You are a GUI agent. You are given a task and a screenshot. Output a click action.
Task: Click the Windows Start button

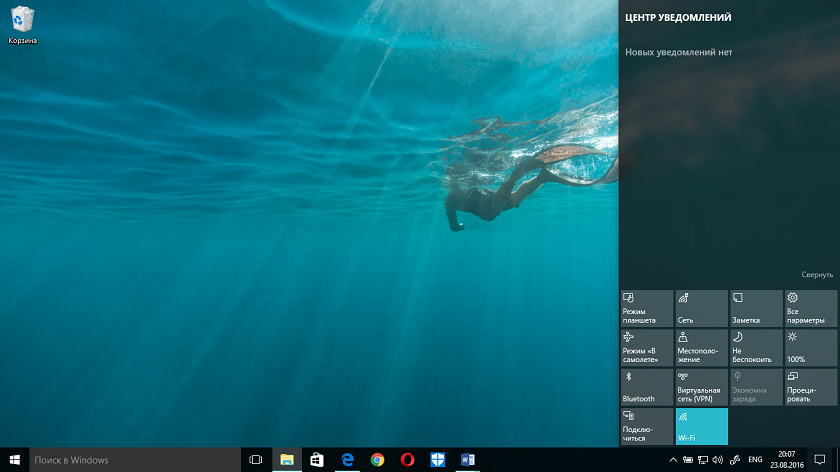tap(14, 459)
